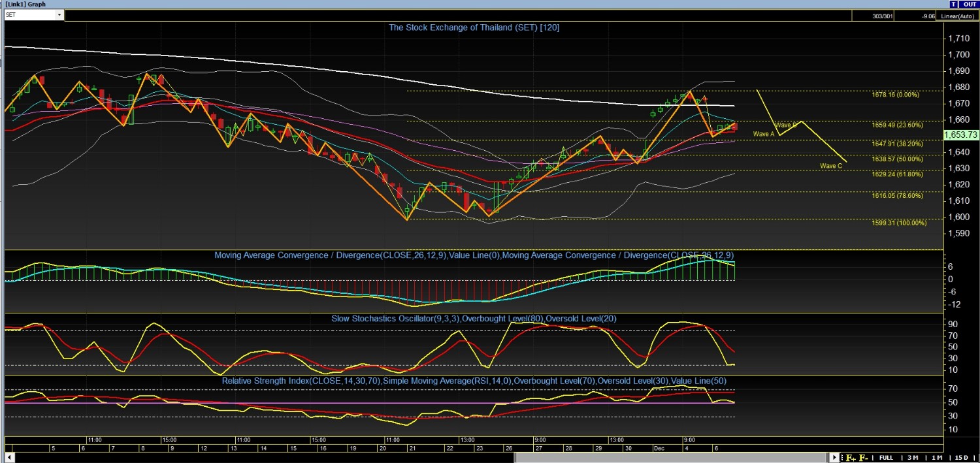The width and height of the screenshot is (980, 463).
Task: Click the 1,600 price axis label
Action: coord(958,217)
